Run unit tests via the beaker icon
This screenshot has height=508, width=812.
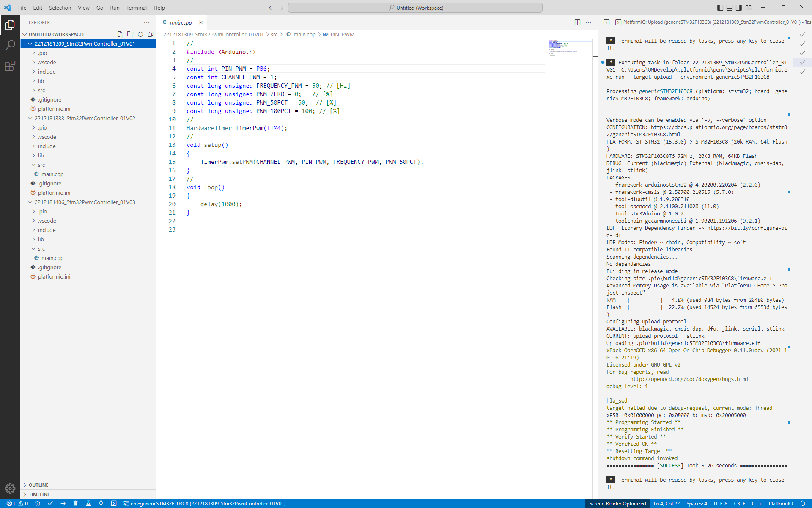tap(88, 503)
